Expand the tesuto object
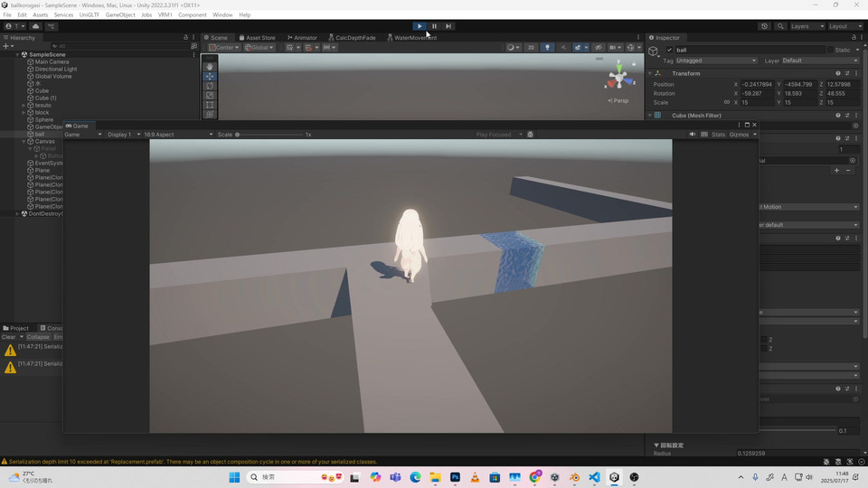The image size is (868, 488). [24, 105]
